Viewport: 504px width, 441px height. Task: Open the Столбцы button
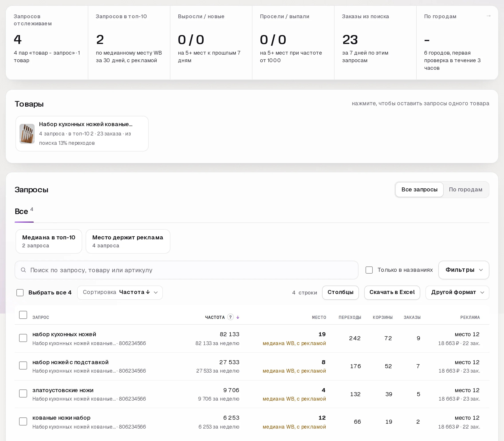(x=341, y=293)
